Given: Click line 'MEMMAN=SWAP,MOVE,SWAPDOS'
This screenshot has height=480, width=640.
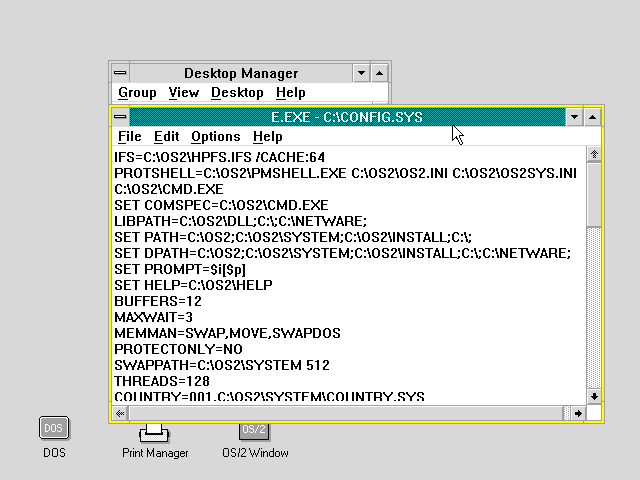Looking at the screenshot, I should click(x=227, y=333).
